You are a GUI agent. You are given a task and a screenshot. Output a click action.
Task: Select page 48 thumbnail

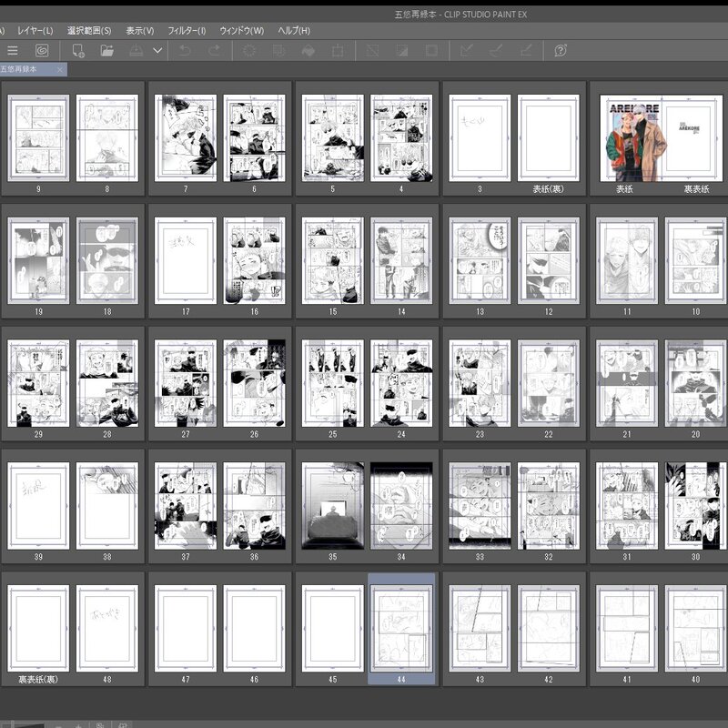[107, 628]
